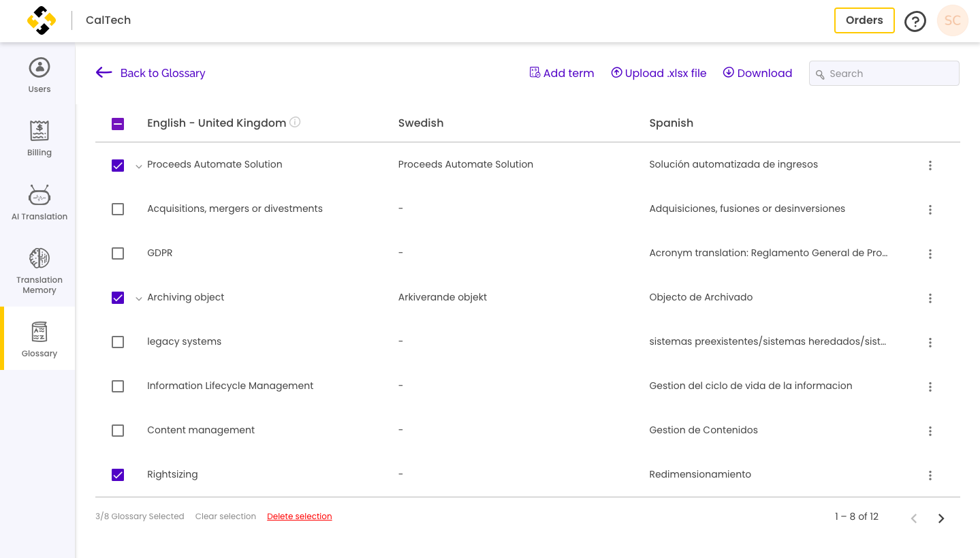Check the Content management checkbox
Screen dimensions: 980x558
coord(118,431)
